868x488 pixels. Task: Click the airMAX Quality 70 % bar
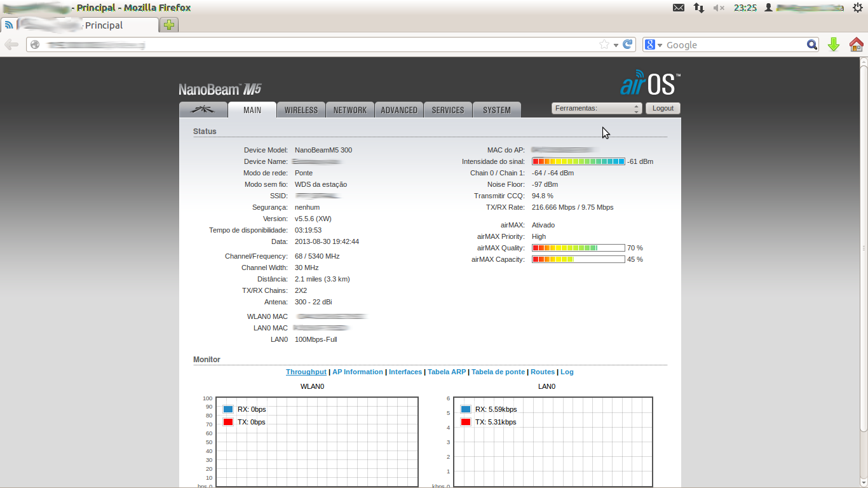pyautogui.click(x=578, y=248)
